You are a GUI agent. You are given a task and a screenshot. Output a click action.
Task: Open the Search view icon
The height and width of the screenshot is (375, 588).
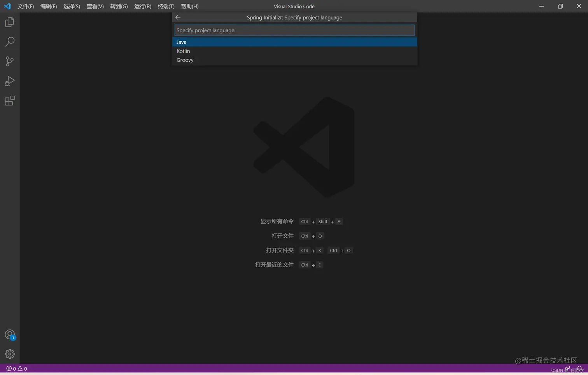click(x=10, y=42)
